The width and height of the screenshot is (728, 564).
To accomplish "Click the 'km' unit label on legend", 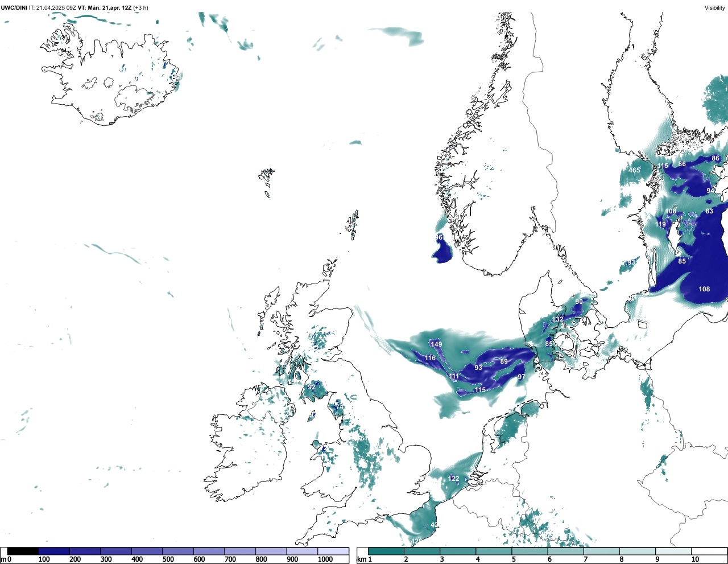I will click(x=361, y=559).
